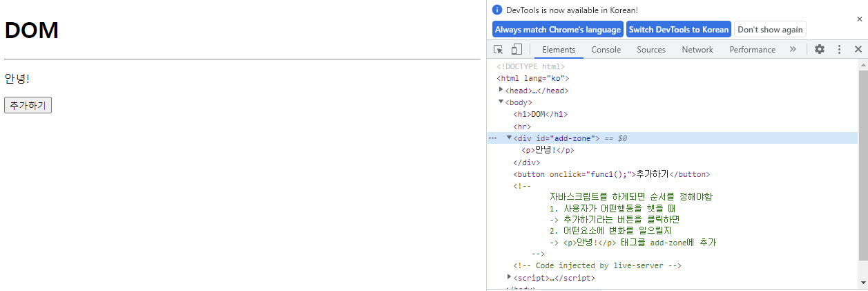Click comment line '1. 사용자가 어떤행동을 했을 때'
This screenshot has width=868, height=291.
point(612,208)
